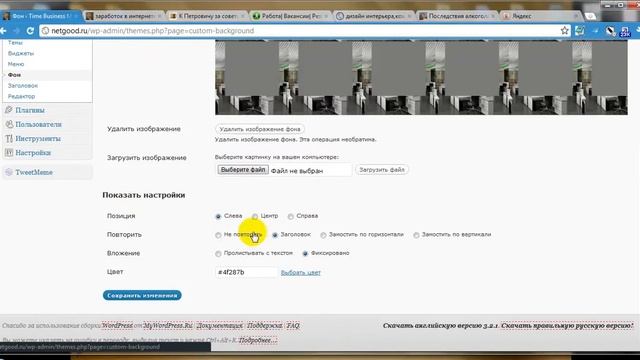This screenshot has height=360, width=640.
Task: Open the Плагины sidebar menu
Action: (x=30, y=110)
